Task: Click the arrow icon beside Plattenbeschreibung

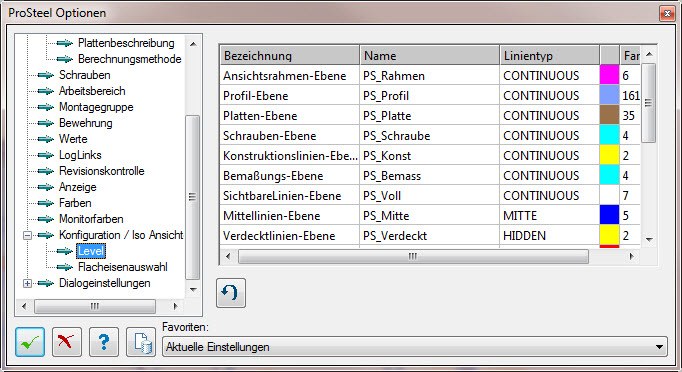Action: click(x=65, y=43)
